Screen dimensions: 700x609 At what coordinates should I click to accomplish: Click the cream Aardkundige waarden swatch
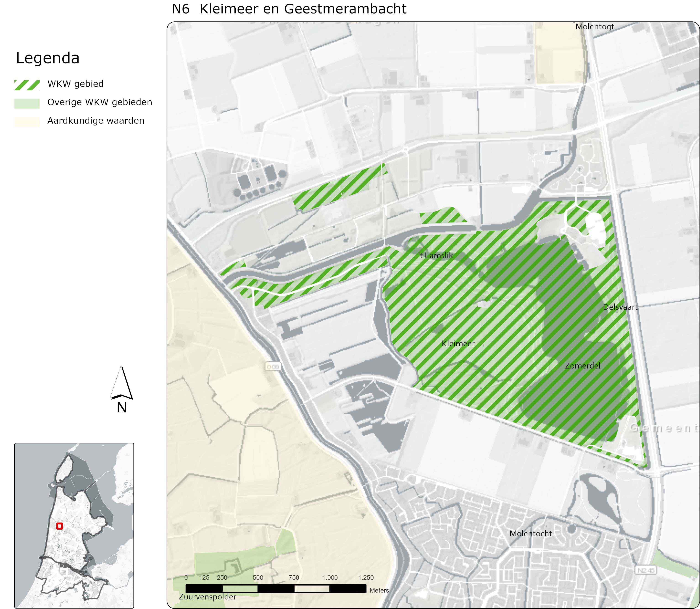[x=27, y=122]
